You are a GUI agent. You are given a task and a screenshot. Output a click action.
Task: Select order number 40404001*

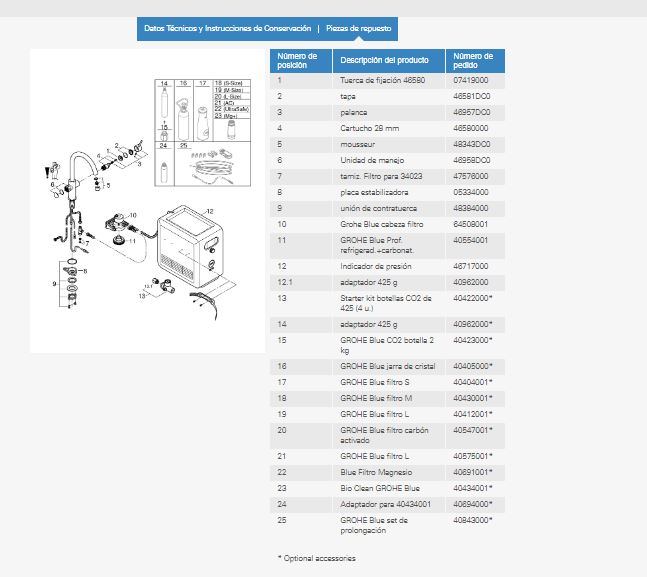[473, 383]
